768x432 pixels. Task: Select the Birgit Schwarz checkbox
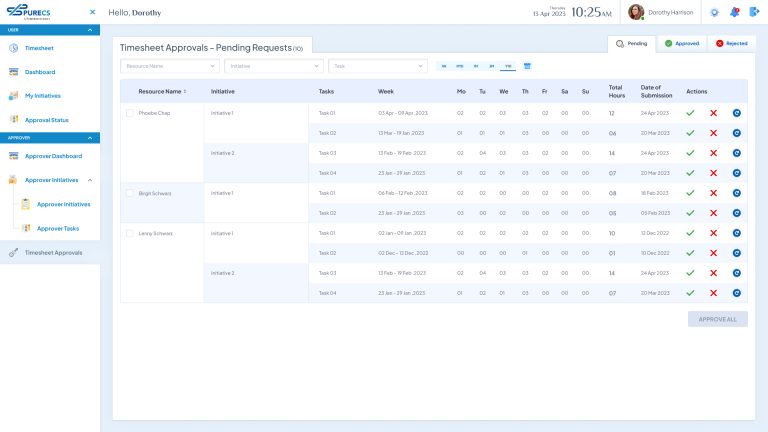pyautogui.click(x=129, y=193)
